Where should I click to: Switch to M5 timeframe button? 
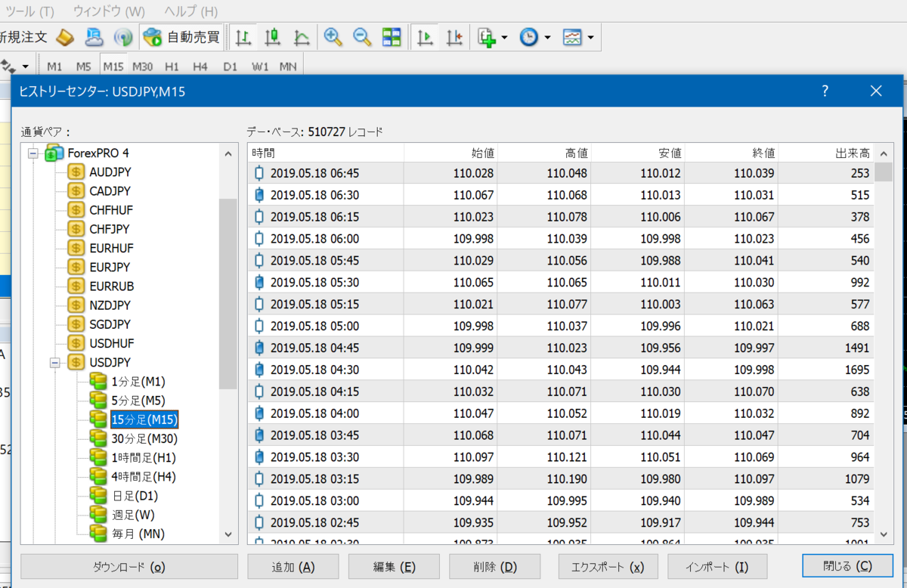click(83, 67)
